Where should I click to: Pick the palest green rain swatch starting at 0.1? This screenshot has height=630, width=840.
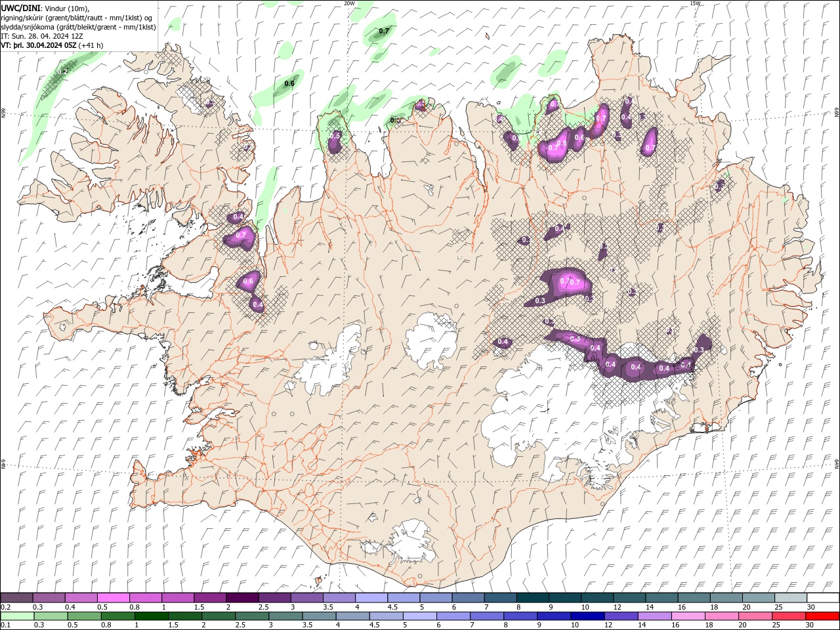click(x=18, y=616)
